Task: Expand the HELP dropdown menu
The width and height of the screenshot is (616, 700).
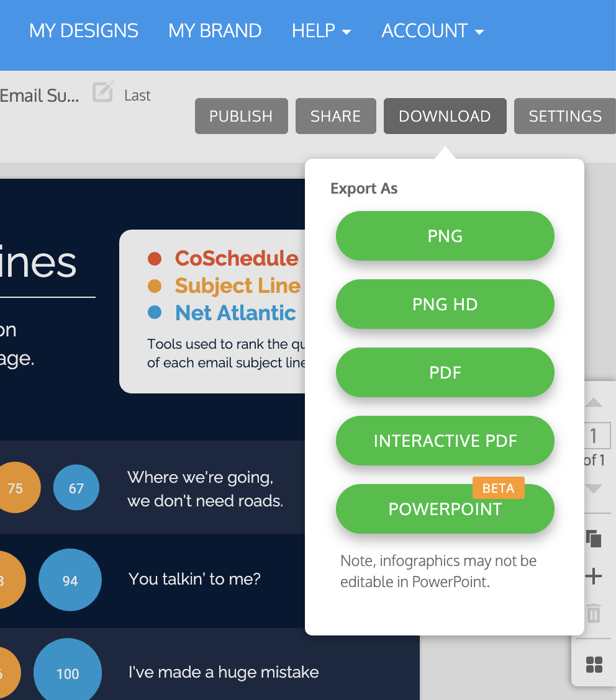Action: click(321, 30)
